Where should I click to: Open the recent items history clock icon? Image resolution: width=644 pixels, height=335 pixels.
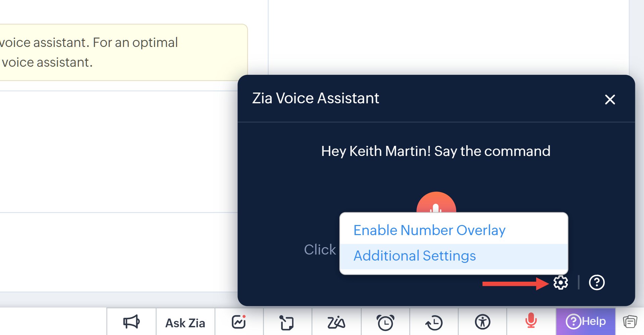(434, 323)
